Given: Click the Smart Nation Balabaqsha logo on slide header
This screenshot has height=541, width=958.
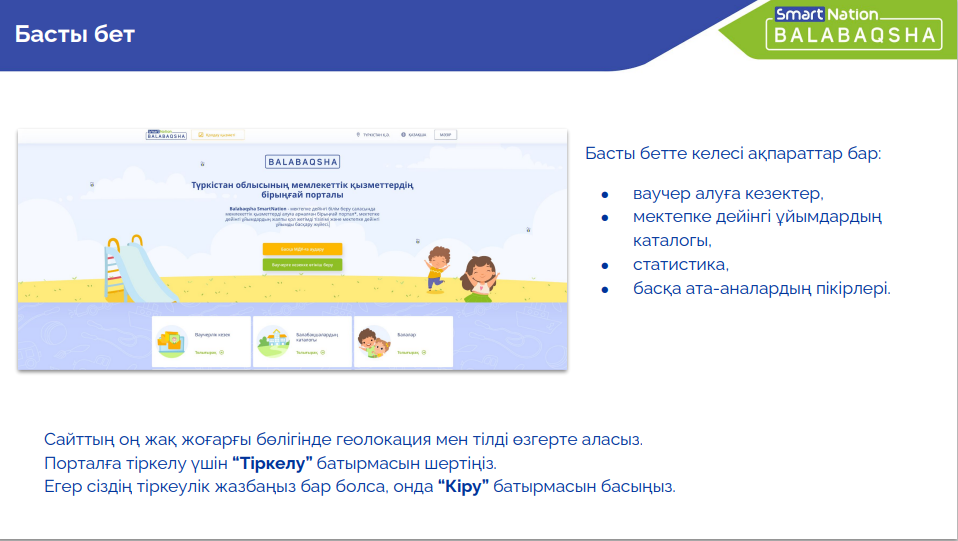Looking at the screenshot, I should pos(856,26).
